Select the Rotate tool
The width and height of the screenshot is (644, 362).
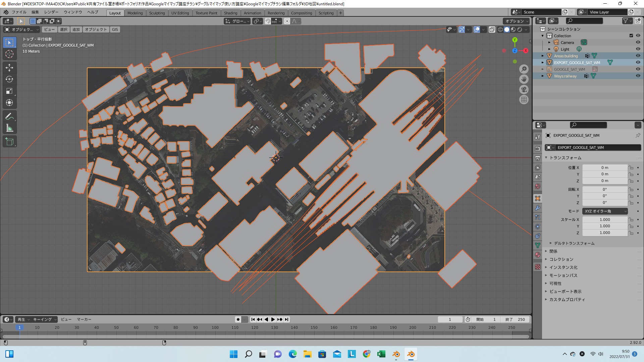pyautogui.click(x=9, y=79)
